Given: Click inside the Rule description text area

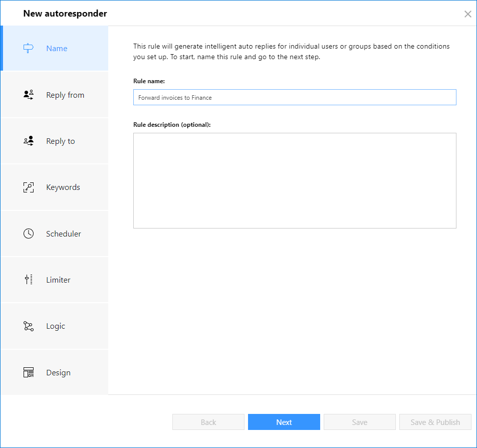Looking at the screenshot, I should coord(295,180).
